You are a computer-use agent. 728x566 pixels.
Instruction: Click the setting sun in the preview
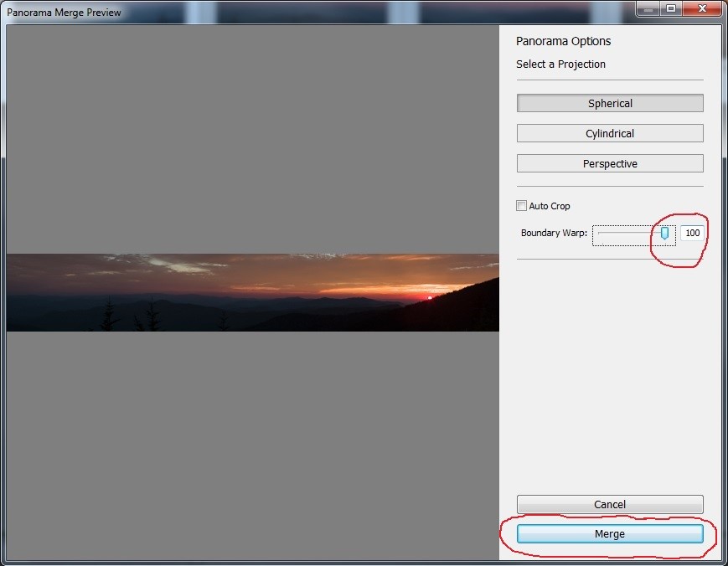pyautogui.click(x=430, y=297)
